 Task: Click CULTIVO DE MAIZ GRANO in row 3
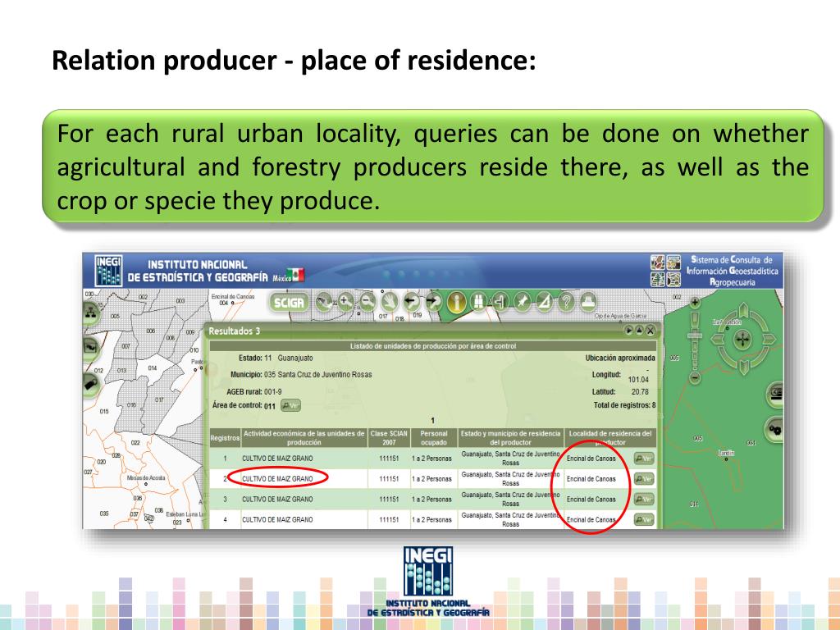[277, 500]
